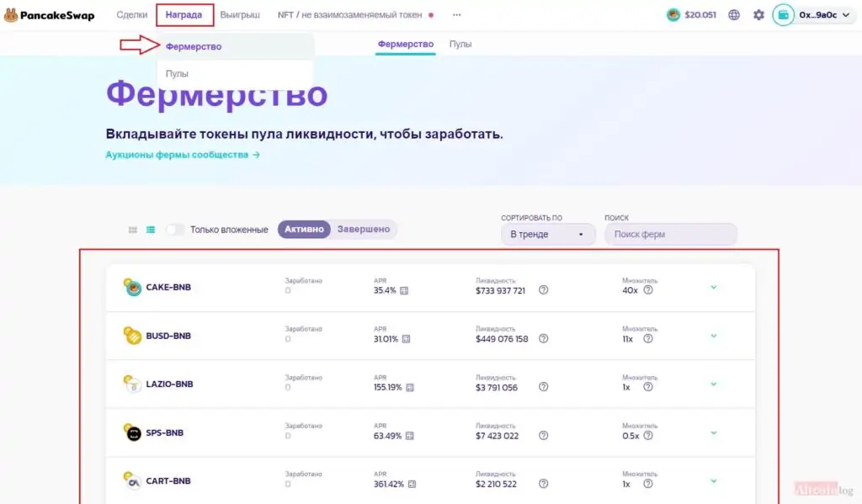Show multiplier help for 11x BUSD-BNB

click(x=648, y=338)
